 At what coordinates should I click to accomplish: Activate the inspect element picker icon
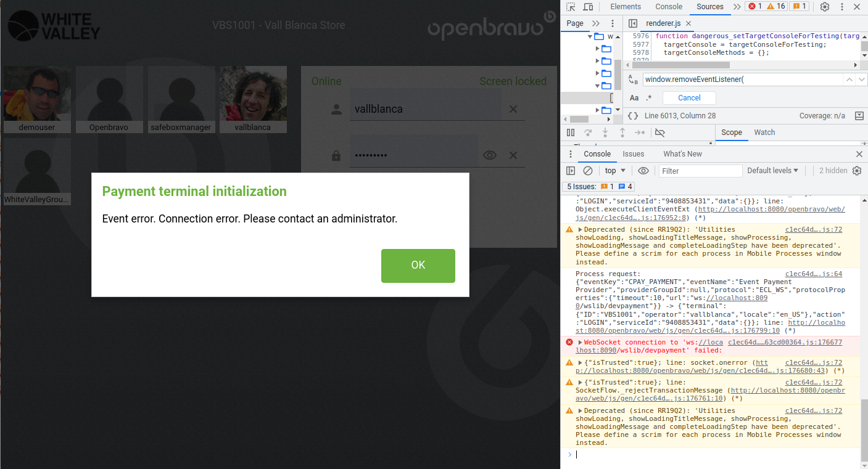(x=571, y=7)
